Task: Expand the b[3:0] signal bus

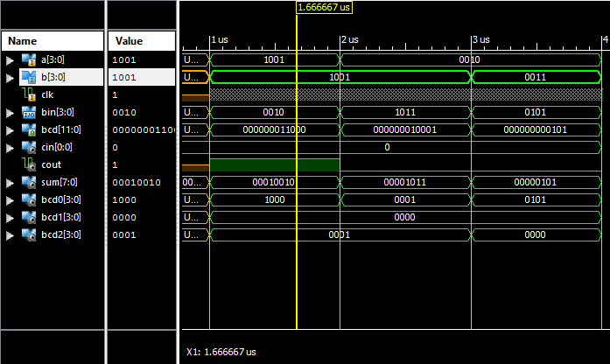Action: coord(10,78)
